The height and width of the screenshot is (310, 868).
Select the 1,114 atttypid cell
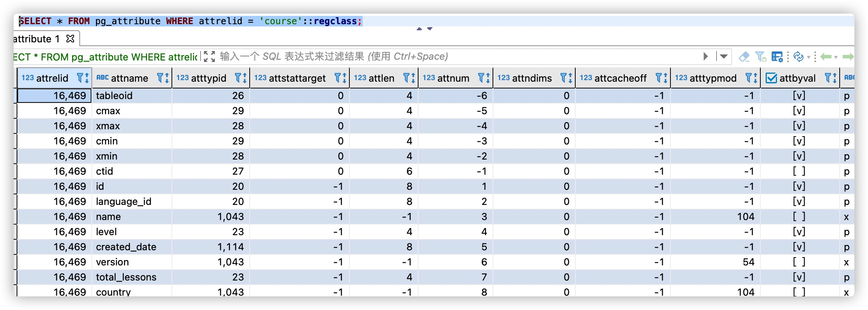tap(211, 247)
